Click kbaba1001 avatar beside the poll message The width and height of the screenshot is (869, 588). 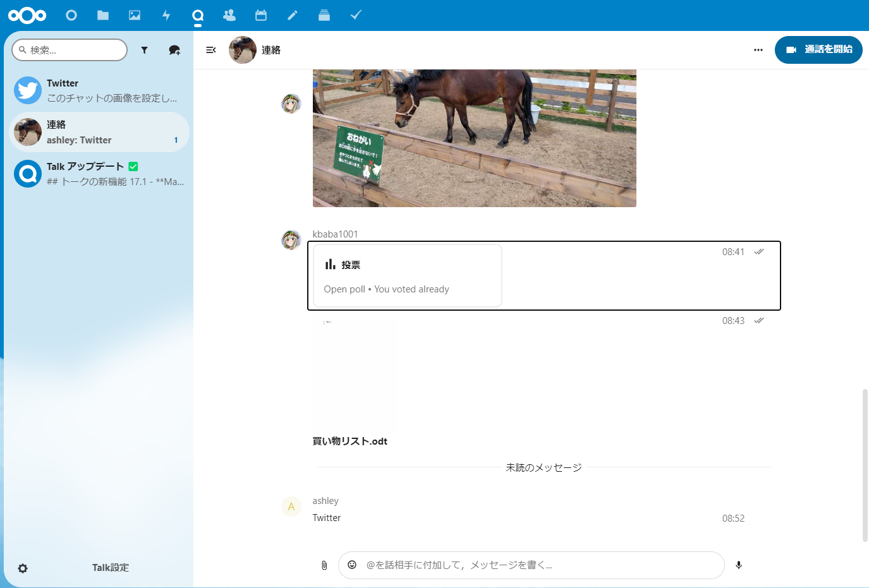(x=291, y=240)
